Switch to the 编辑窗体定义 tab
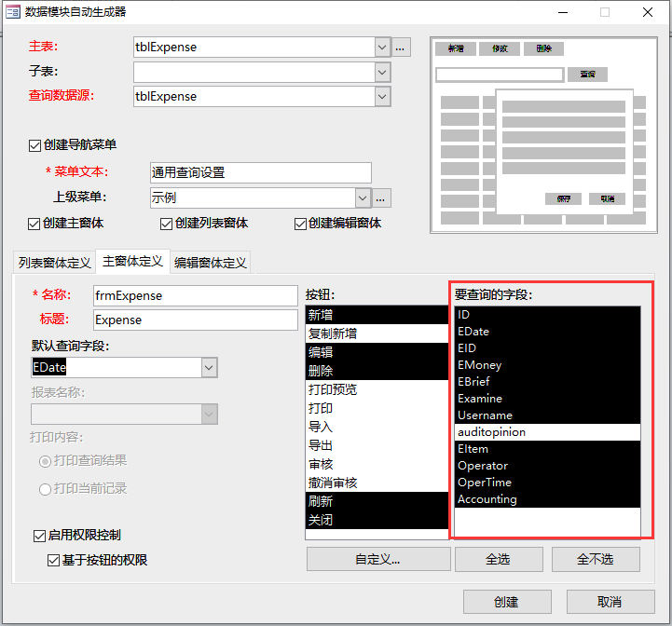Image resolution: width=672 pixels, height=626 pixels. 211,262
